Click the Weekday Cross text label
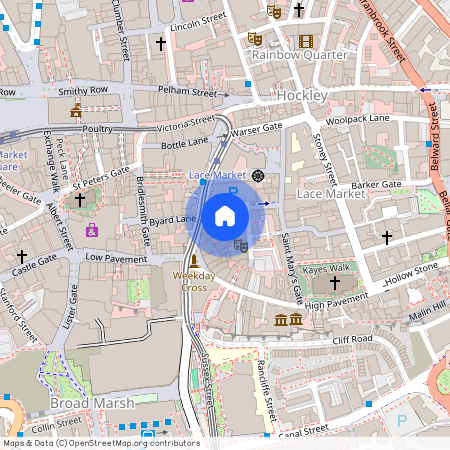 (x=194, y=282)
